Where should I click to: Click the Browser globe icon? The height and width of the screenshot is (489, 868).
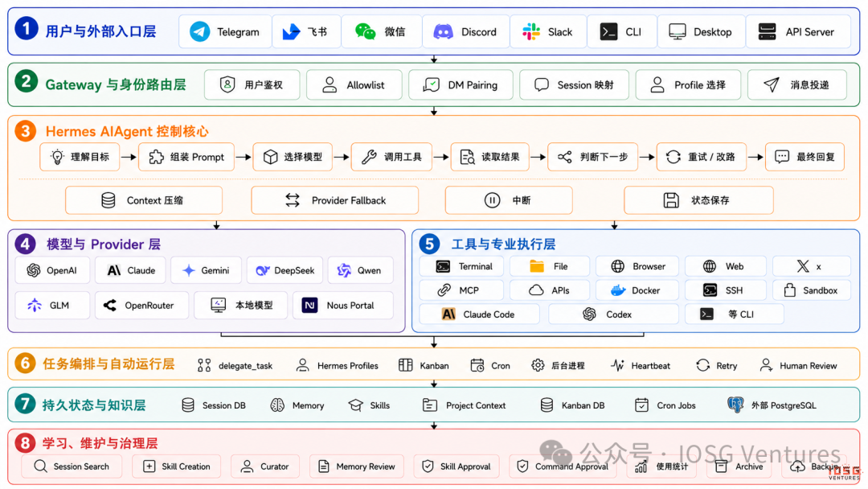618,266
